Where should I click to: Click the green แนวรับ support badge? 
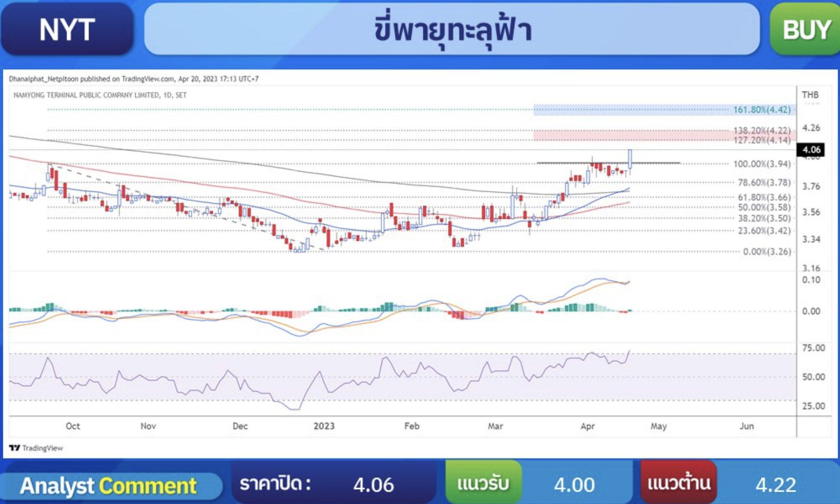tap(483, 483)
